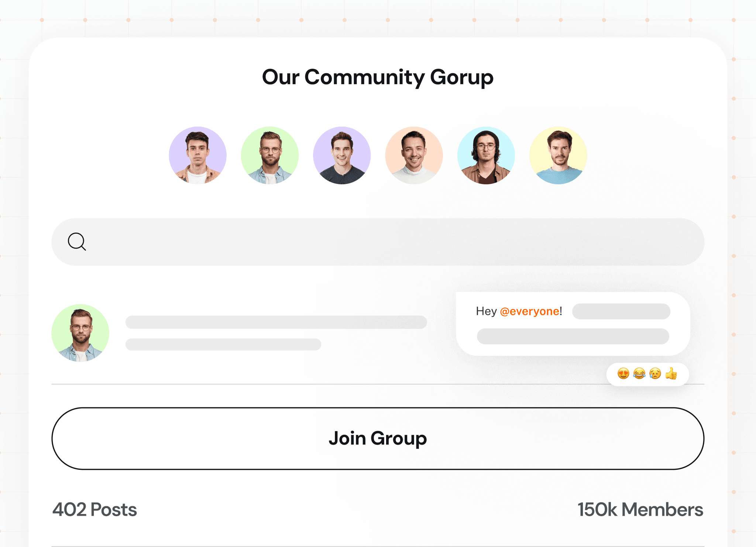
Task: Open the avatar with peach background
Action: (x=414, y=155)
